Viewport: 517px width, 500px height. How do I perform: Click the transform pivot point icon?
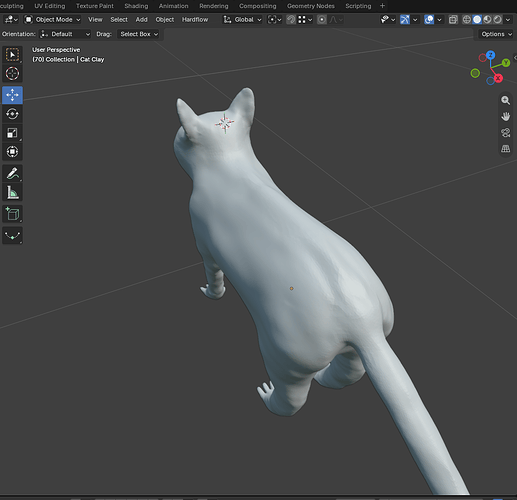pos(274,20)
